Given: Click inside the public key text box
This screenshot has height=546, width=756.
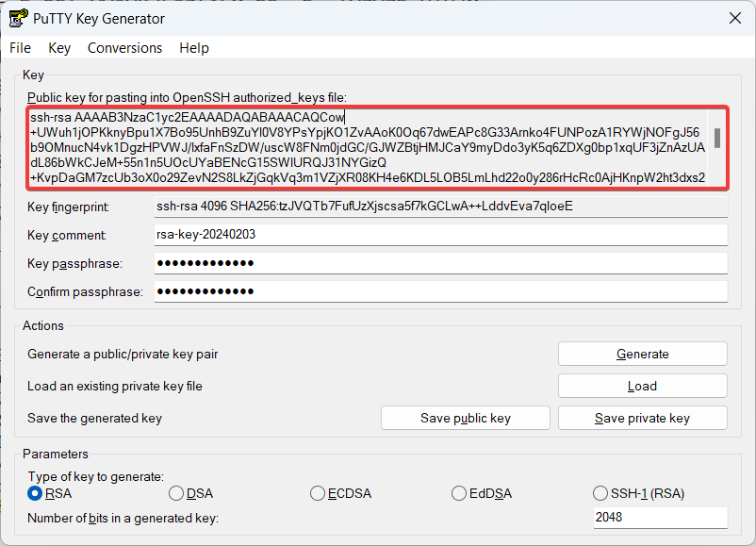Looking at the screenshot, I should point(368,148).
